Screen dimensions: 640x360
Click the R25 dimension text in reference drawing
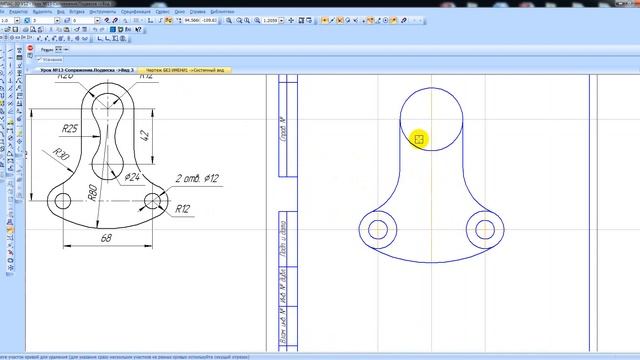pos(69,129)
